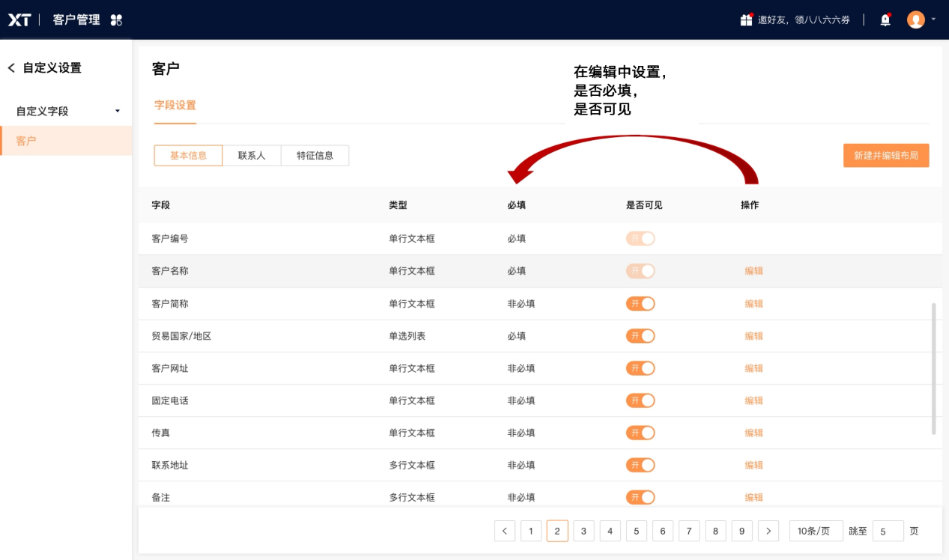Open the app grid icon beside 客户管理
949x560 pixels.
[x=115, y=19]
